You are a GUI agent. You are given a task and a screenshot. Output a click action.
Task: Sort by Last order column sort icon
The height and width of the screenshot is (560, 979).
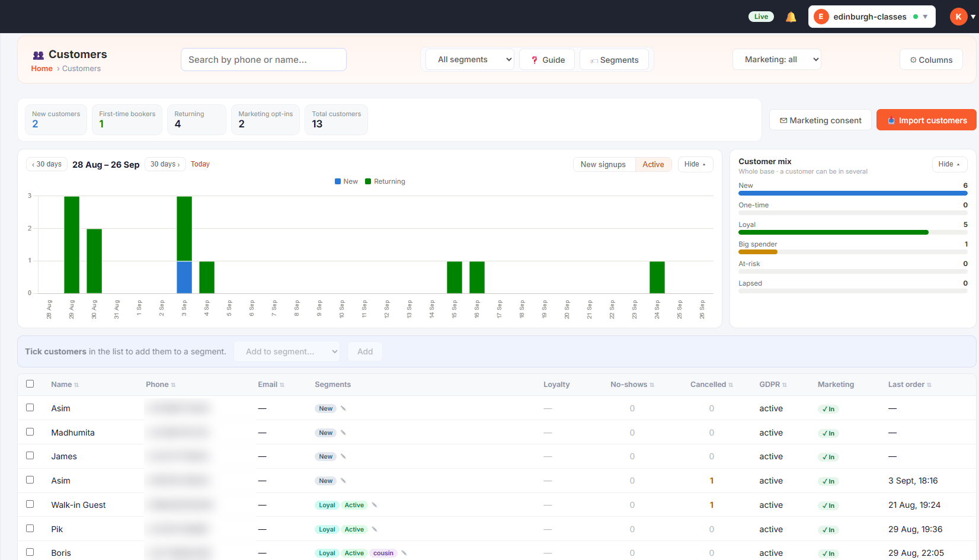929,385
